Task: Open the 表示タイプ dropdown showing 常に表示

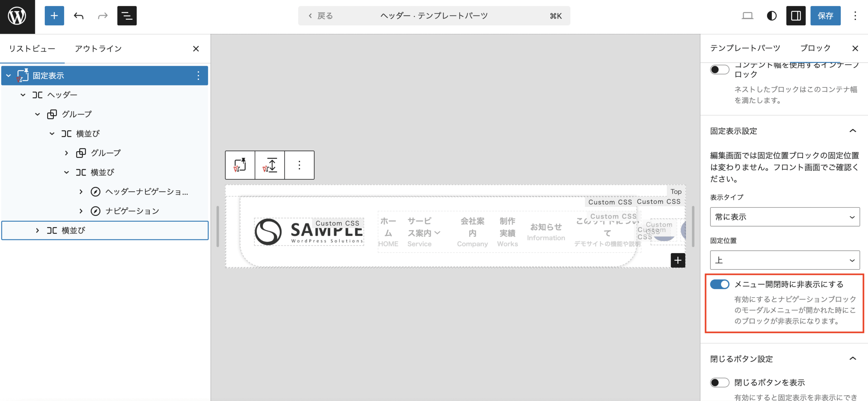Action: coord(784,217)
